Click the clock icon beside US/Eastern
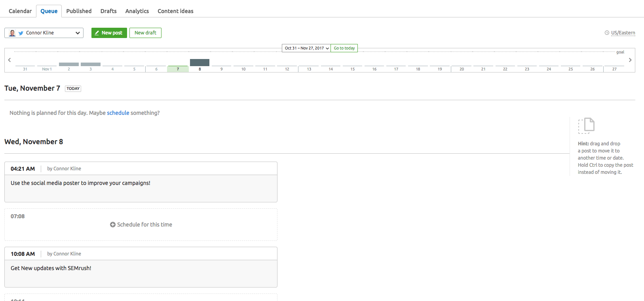The image size is (644, 301). 607,33
